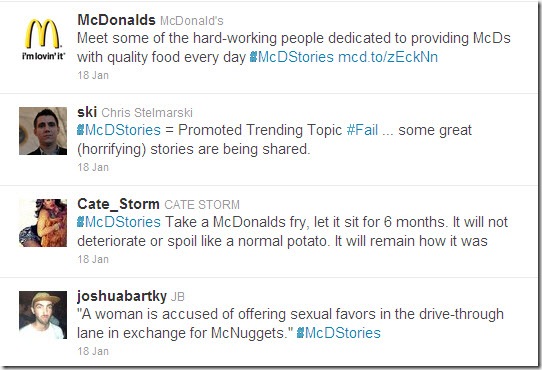Click the McDonald's golden arches avatar

point(43,39)
